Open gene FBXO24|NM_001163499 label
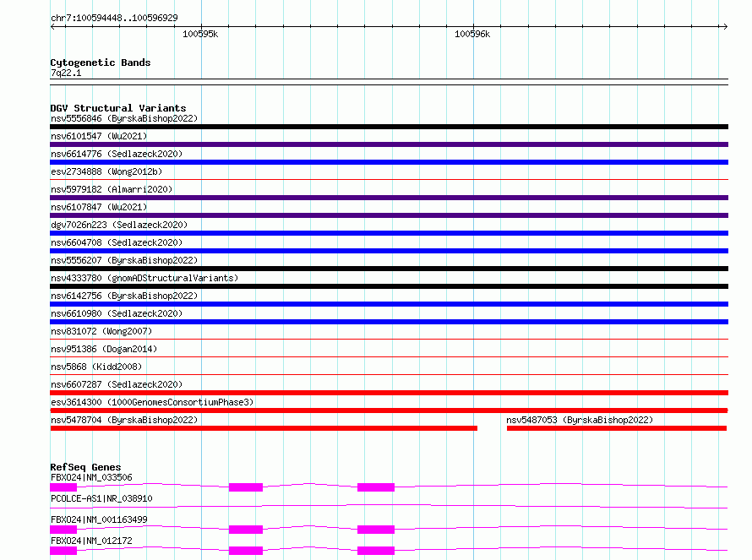Screen dimensions: 752x560 99,519
